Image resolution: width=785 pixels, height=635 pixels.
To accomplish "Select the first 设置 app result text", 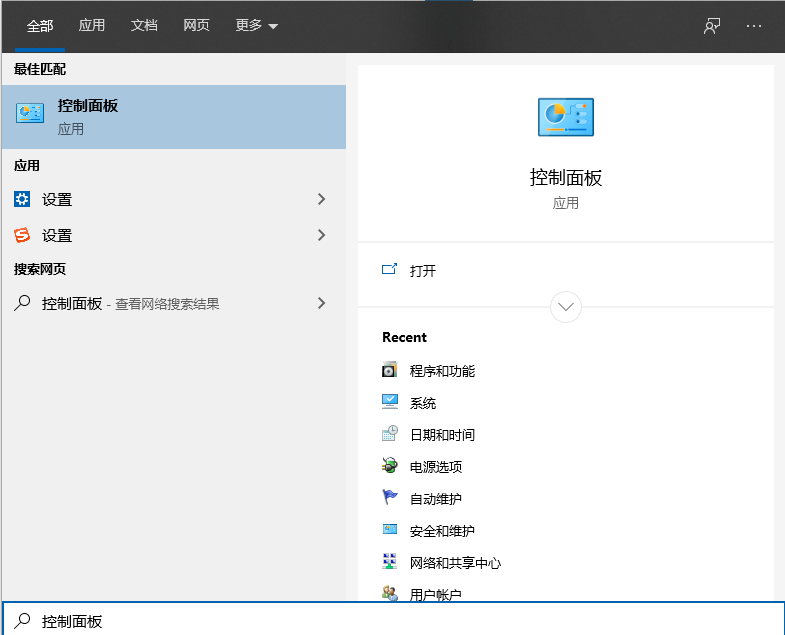I will click(x=57, y=200).
